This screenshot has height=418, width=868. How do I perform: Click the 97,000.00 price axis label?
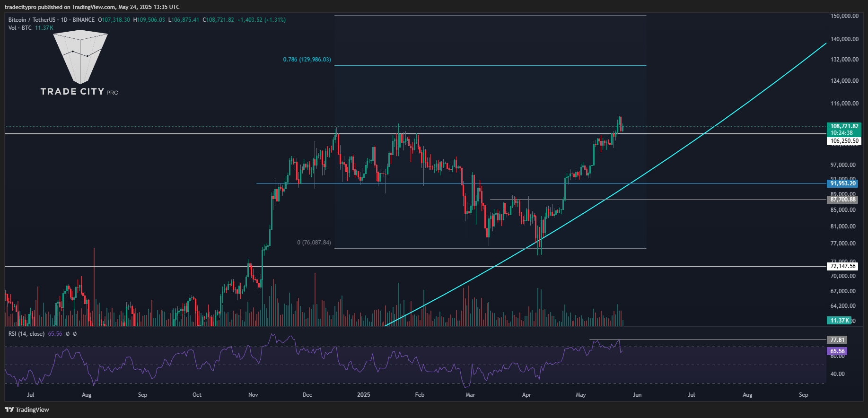(843, 165)
